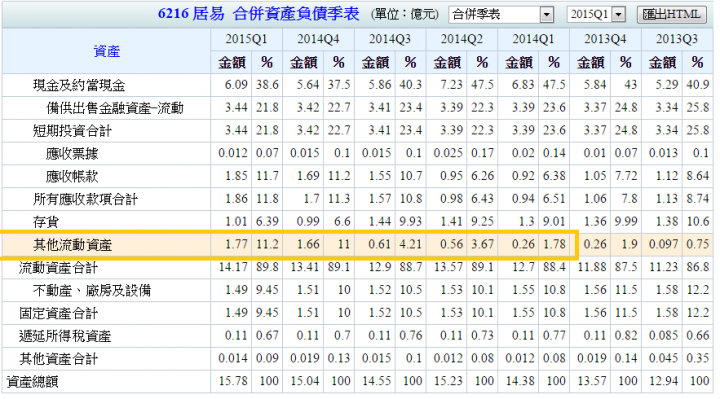Click the 不動產、廠房及設備 row label
Viewport: 720px width, 399px height.
tap(92, 291)
